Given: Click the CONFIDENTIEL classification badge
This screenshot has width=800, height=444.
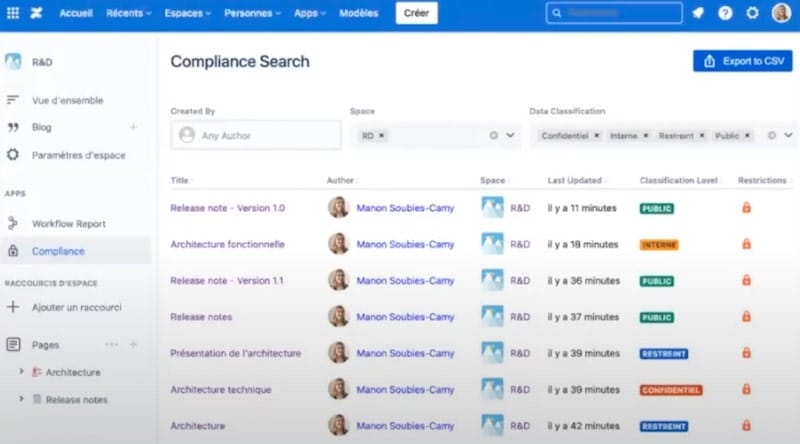Looking at the screenshot, I should click(671, 390).
